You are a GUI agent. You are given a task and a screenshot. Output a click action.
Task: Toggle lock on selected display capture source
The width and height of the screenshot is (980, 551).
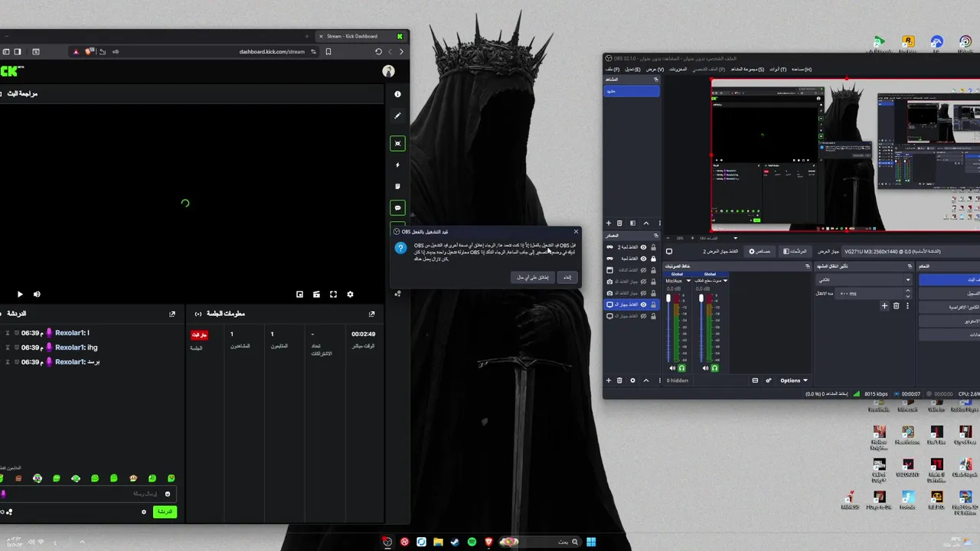[x=653, y=305]
